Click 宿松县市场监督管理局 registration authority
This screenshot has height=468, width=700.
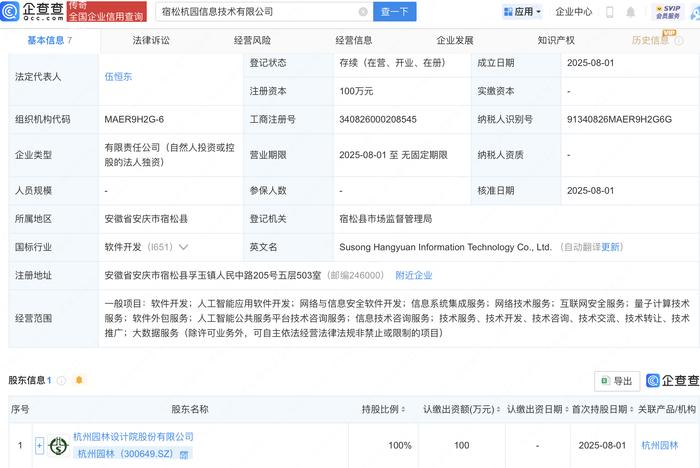coord(386,219)
